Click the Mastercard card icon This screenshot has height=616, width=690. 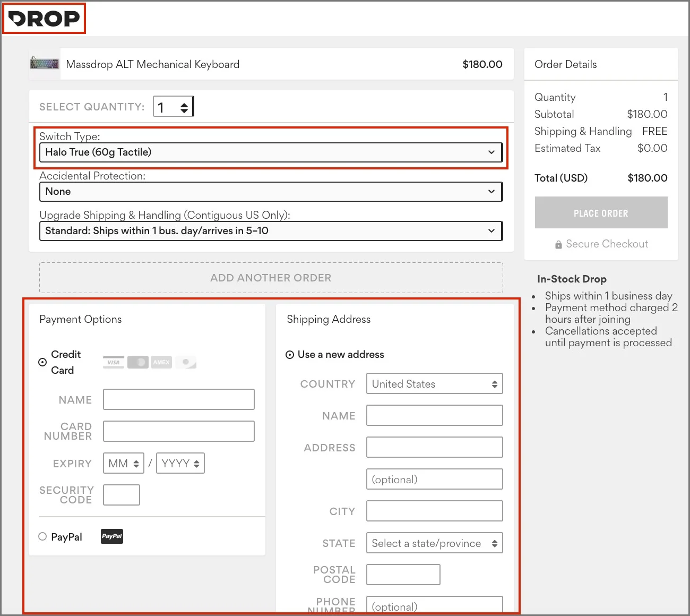(138, 362)
